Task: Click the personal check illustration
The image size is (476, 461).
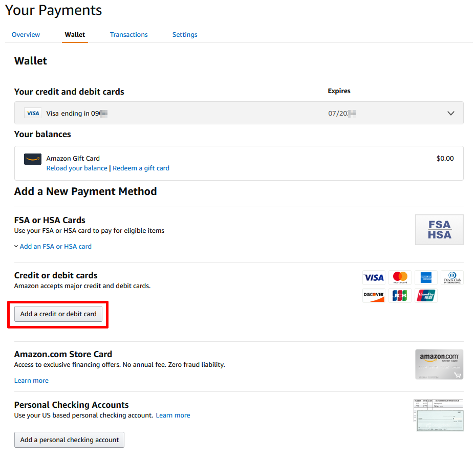Action: pyautogui.click(x=438, y=415)
